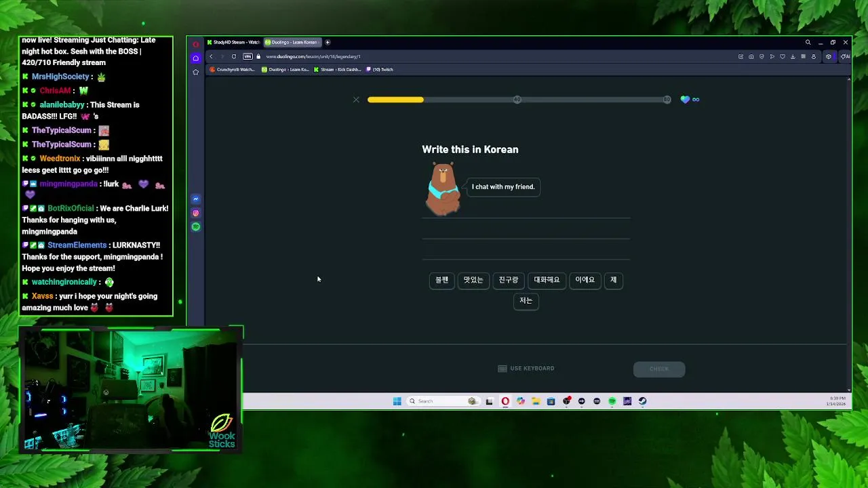
Task: Reload the Duolingo page
Action: pyautogui.click(x=234, y=56)
